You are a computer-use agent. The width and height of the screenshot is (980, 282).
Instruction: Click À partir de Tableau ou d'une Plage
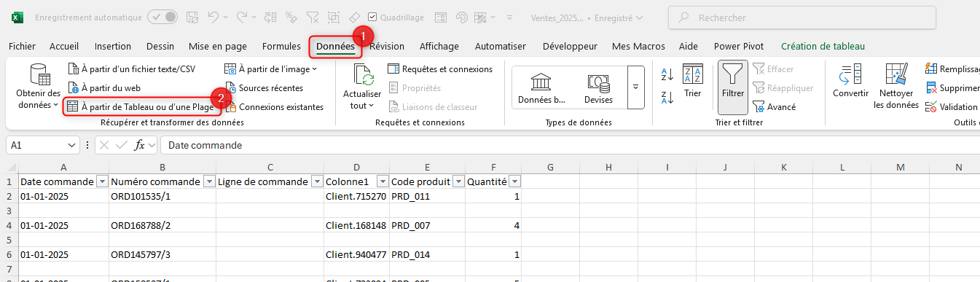click(141, 106)
